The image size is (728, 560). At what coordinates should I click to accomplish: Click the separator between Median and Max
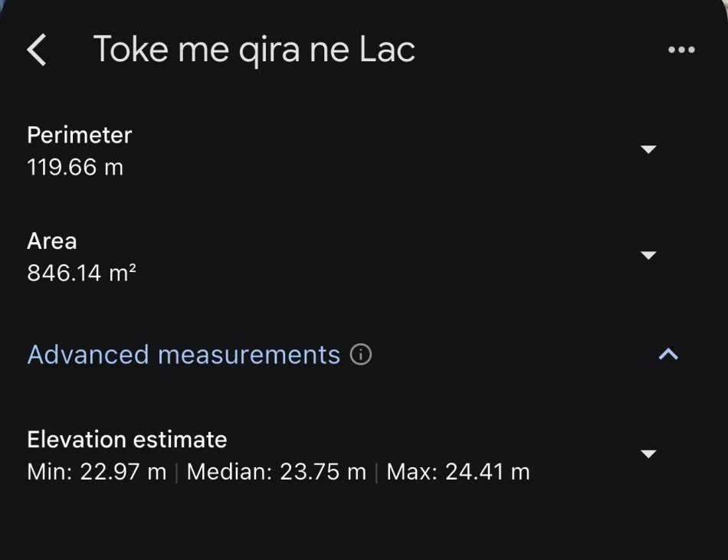377,472
